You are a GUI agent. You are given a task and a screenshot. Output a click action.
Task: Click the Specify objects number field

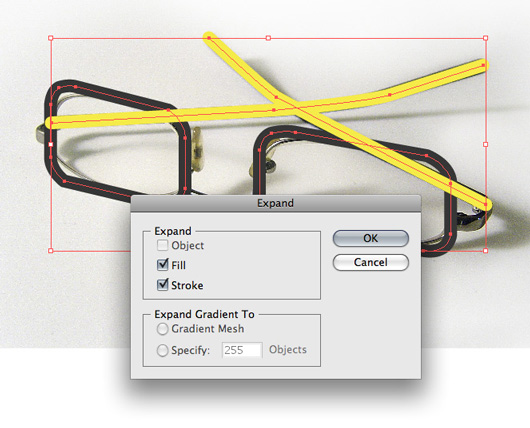point(242,350)
